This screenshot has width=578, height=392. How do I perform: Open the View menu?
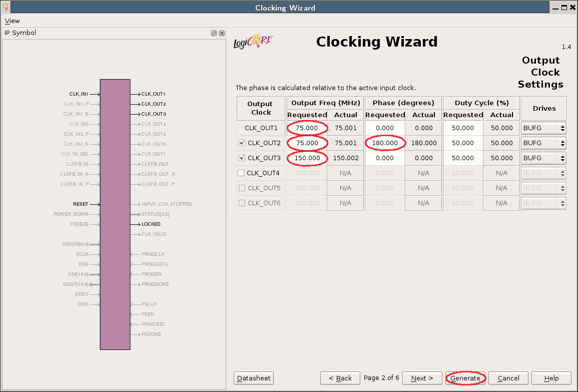(x=12, y=21)
